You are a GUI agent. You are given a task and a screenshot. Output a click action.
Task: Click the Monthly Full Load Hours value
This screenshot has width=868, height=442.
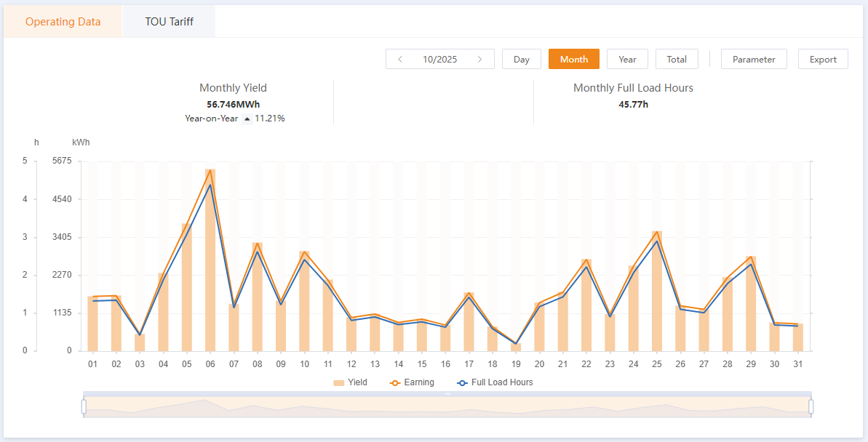point(632,104)
